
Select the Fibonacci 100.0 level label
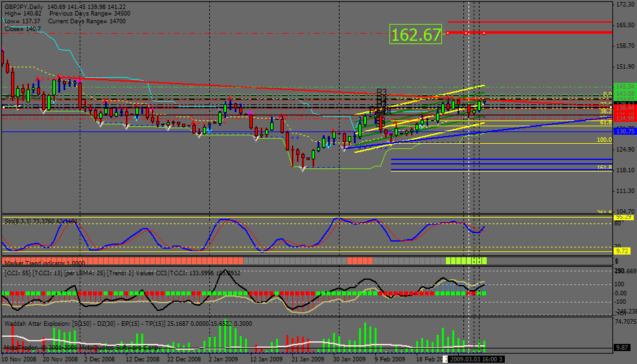[604, 140]
